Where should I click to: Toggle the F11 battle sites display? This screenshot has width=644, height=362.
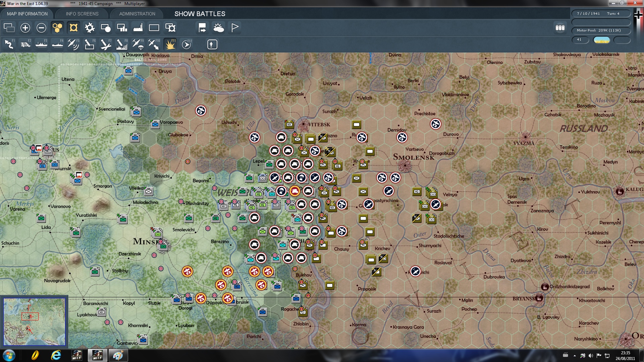(170, 44)
